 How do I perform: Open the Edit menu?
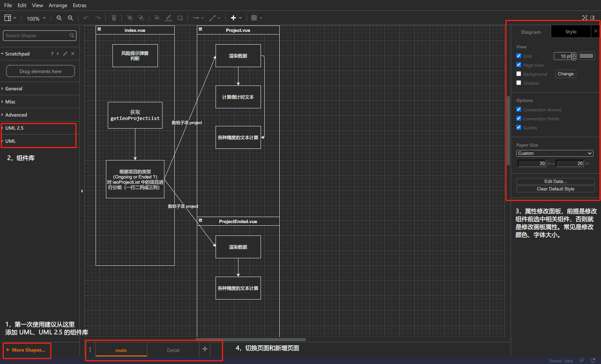(x=22, y=5)
